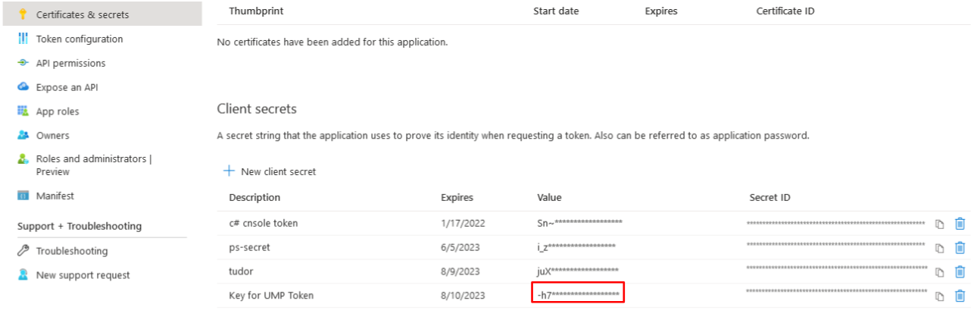Open the Manifest editor
The height and width of the screenshot is (320, 980).
[x=55, y=196]
